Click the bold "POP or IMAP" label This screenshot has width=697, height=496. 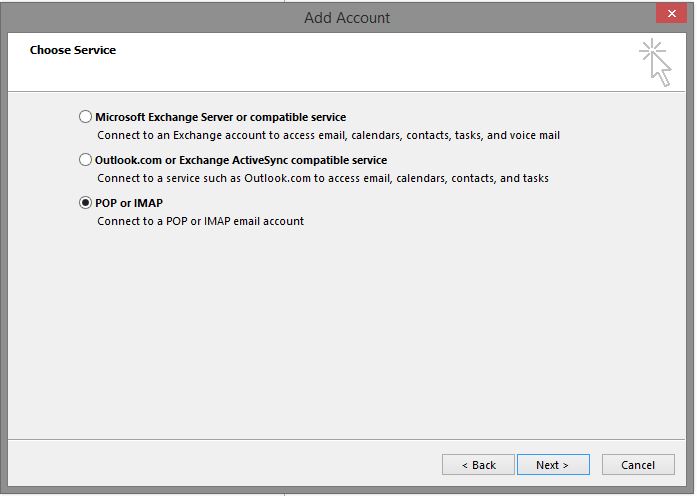[129, 203]
